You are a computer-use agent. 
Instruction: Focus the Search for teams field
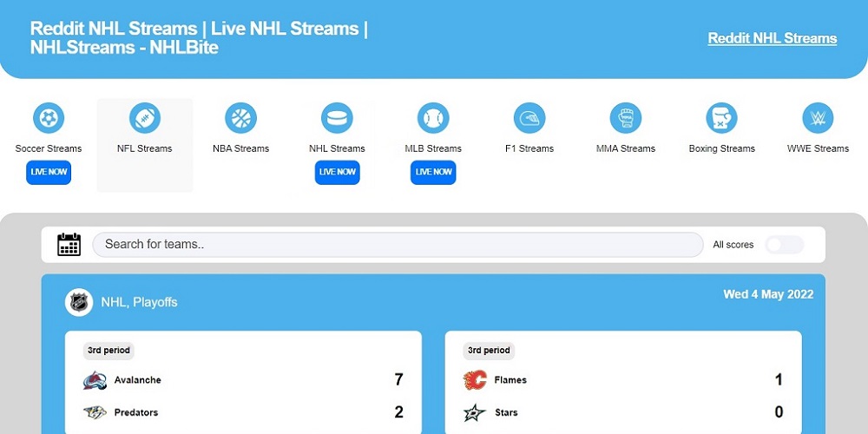coord(398,245)
